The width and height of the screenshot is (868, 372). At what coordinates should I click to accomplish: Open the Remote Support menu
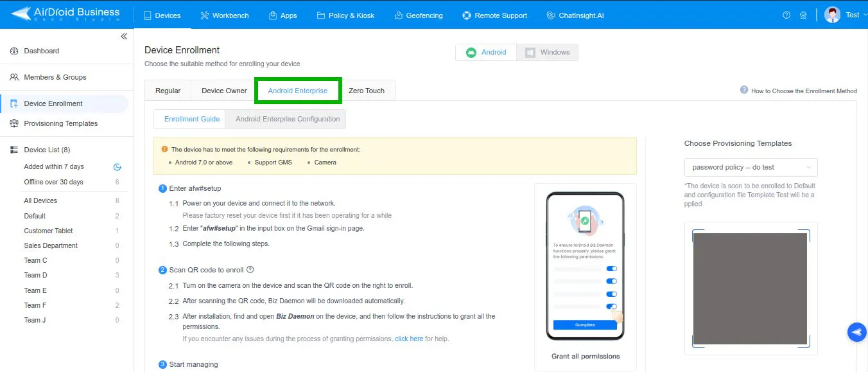click(x=494, y=15)
